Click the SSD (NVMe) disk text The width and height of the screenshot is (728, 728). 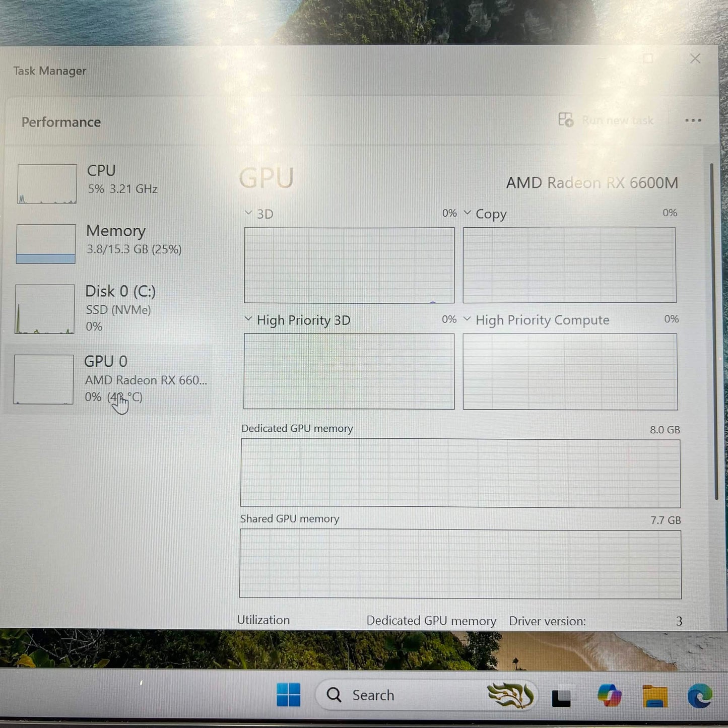118,310
